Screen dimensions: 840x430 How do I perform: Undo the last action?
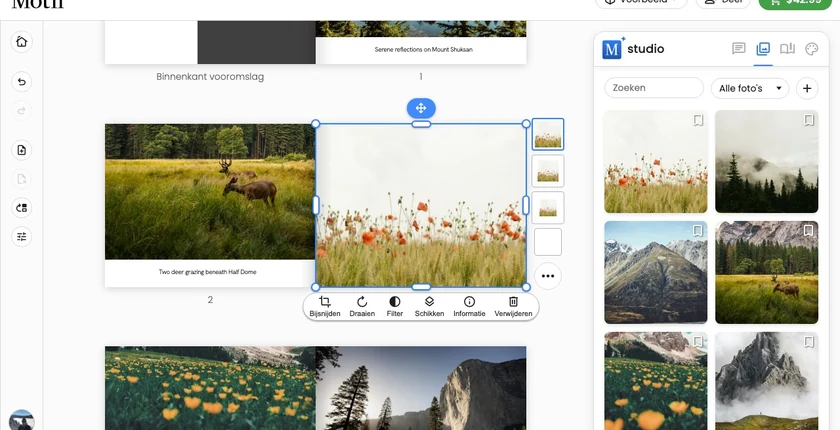(x=21, y=82)
